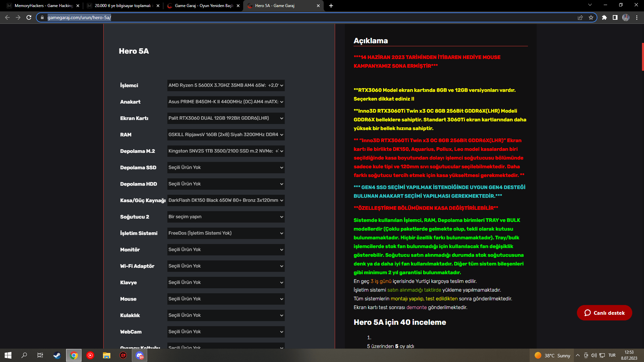Open the Ekran Kartı graphics card dropdown

[226, 118]
